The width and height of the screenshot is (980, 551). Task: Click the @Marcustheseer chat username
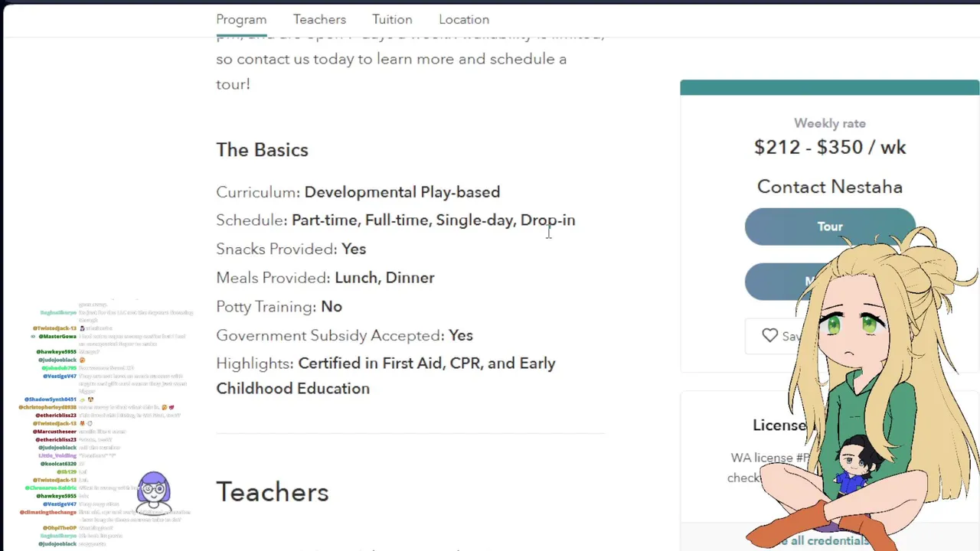pos(55,432)
